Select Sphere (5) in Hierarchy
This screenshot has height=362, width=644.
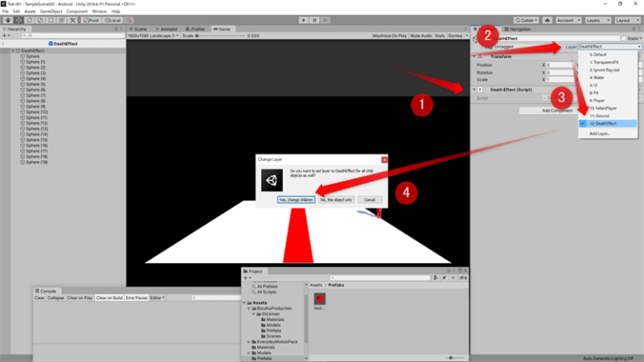pyautogui.click(x=35, y=84)
